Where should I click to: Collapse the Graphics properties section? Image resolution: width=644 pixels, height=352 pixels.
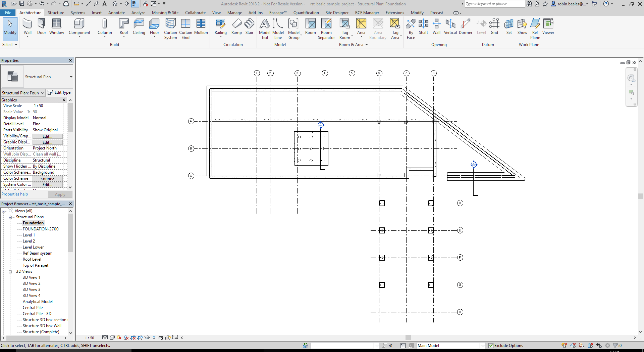tap(64, 100)
